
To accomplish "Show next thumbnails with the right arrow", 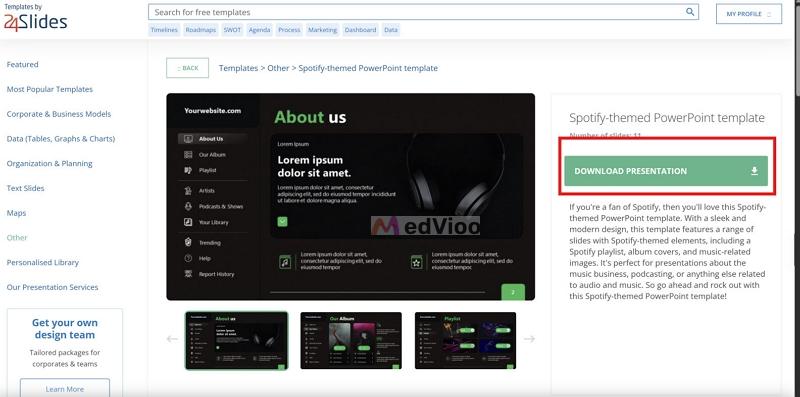I will tap(529, 339).
